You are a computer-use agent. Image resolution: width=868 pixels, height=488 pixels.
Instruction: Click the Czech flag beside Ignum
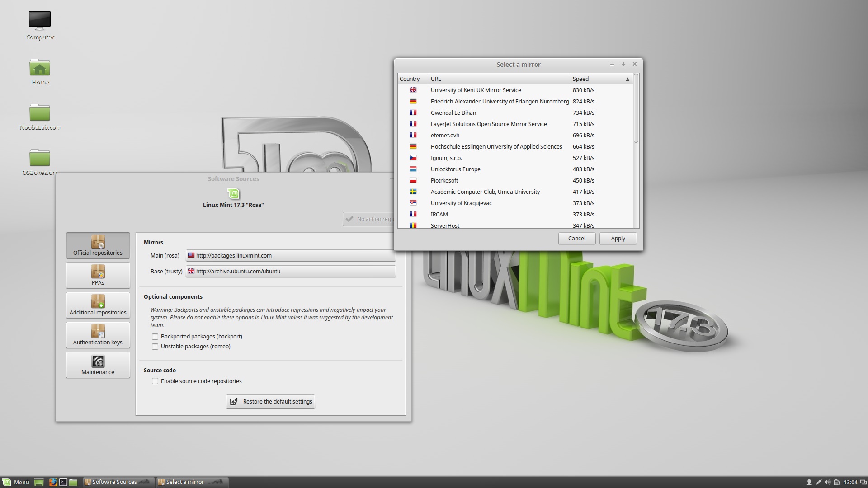[x=413, y=158]
